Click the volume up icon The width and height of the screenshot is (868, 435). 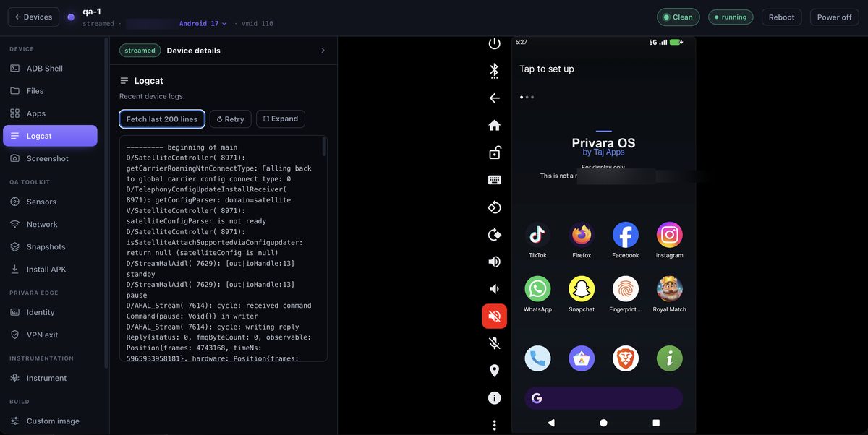coord(495,262)
